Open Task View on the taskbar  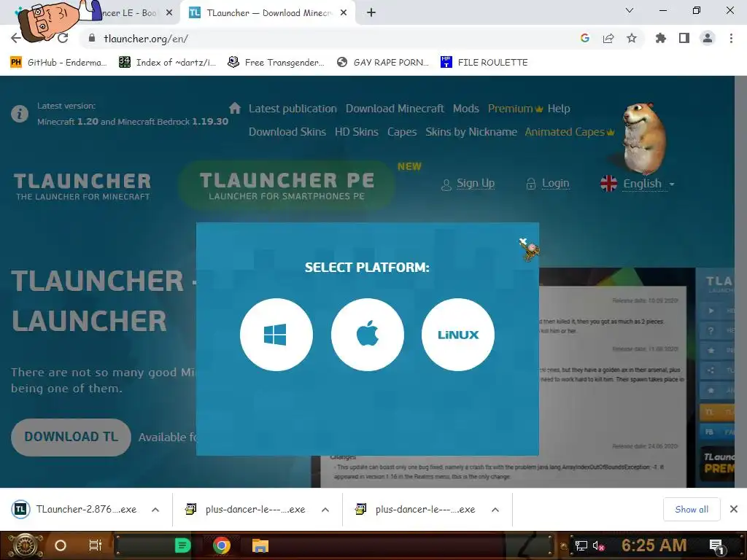96,545
